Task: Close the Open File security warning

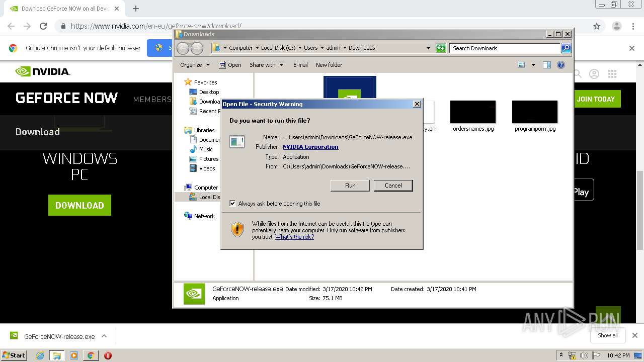Action: (x=417, y=104)
